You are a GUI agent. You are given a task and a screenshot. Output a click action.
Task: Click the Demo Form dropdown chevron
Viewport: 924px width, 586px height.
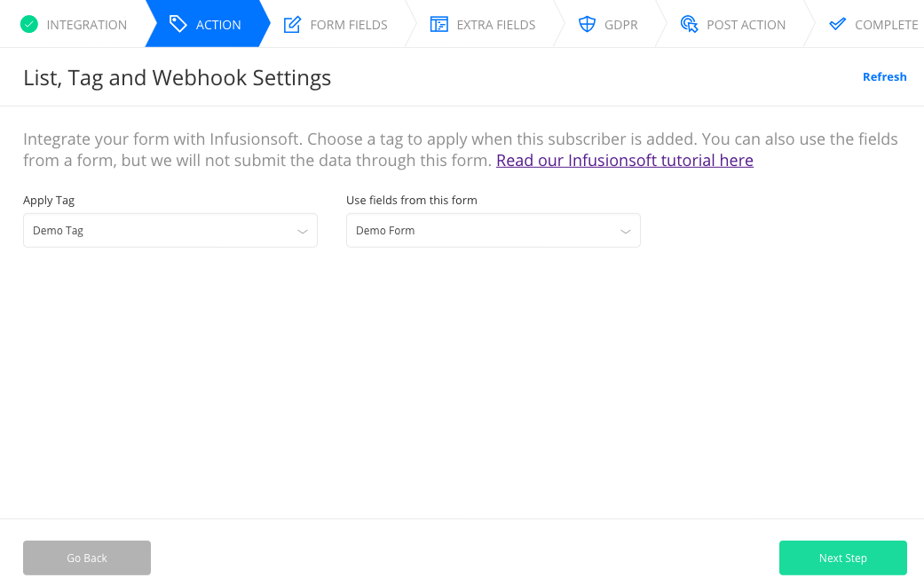pyautogui.click(x=626, y=231)
